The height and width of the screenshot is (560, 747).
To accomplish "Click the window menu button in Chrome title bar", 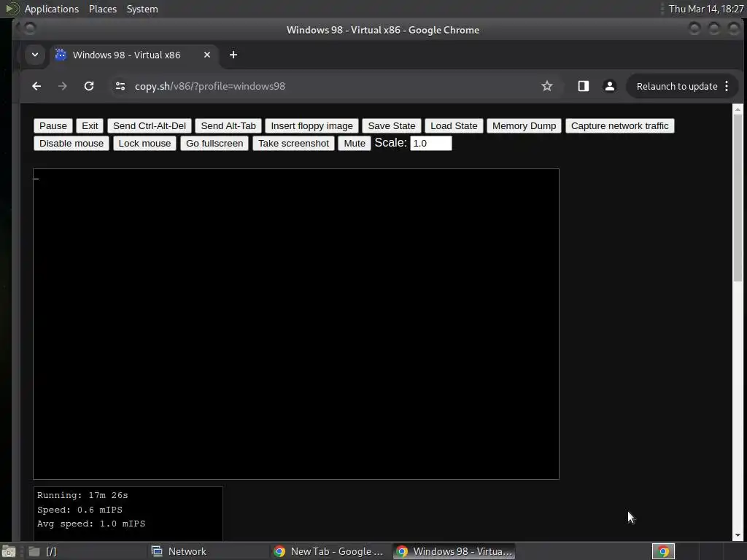I will [29, 29].
